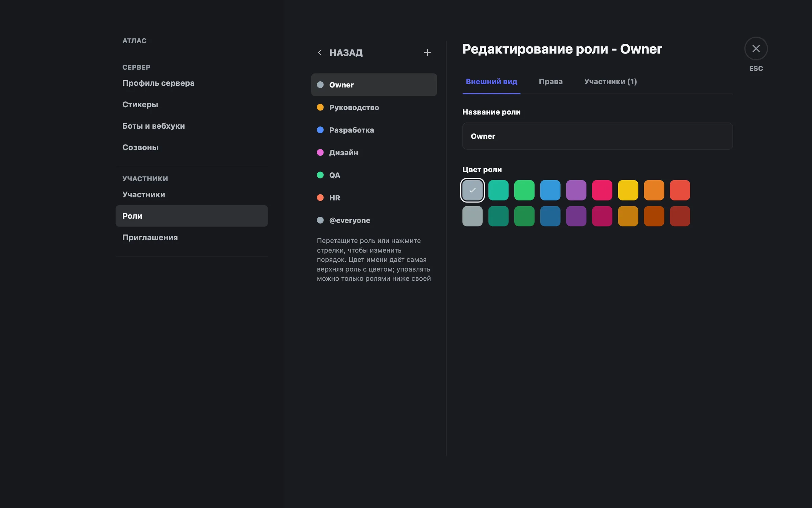Viewport: 812px width, 508px height.
Task: Open the Участники sidebar item
Action: pyautogui.click(x=191, y=194)
